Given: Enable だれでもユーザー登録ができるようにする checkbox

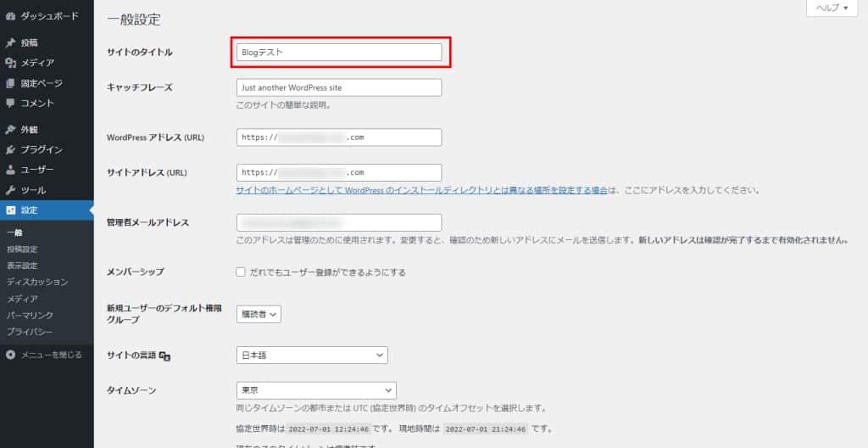Looking at the screenshot, I should pos(242,272).
